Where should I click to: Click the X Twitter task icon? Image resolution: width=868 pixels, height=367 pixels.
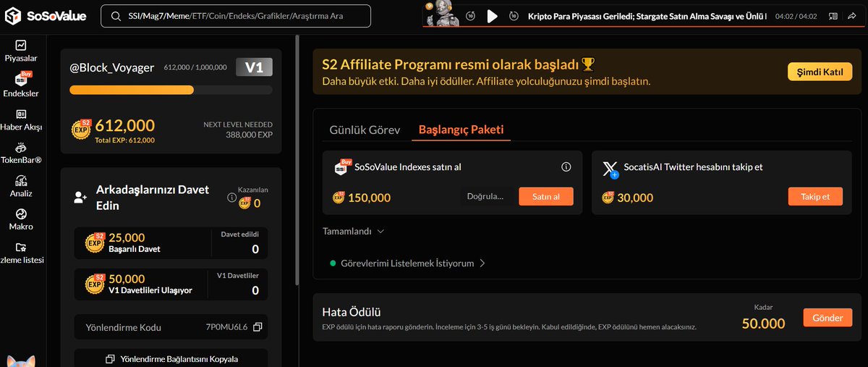tap(610, 168)
